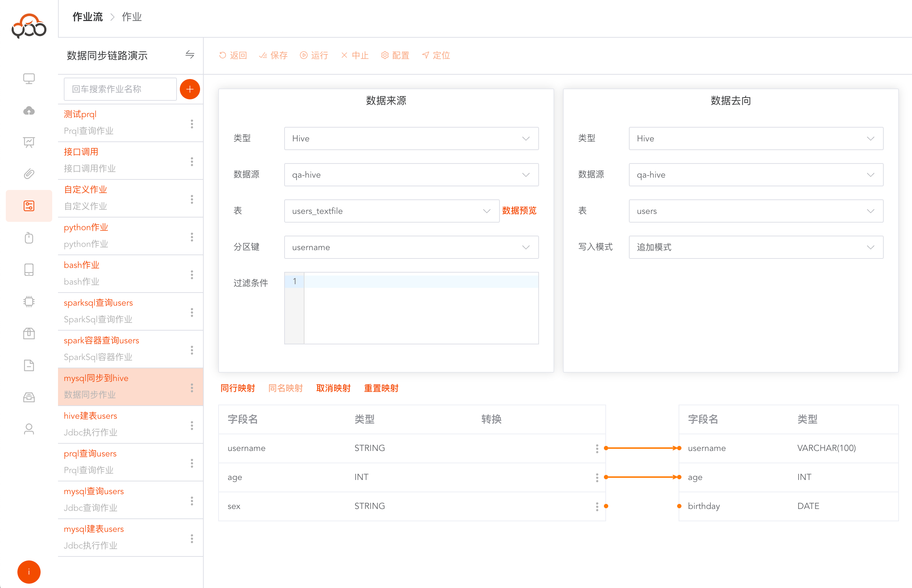The height and width of the screenshot is (588, 912).
Task: Expand the source 类型 Hive dropdown
Action: pos(411,138)
